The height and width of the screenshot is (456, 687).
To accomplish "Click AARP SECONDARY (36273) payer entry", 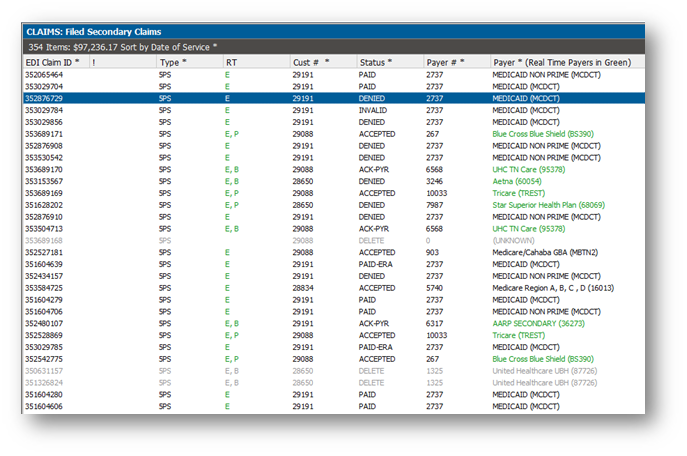I will coord(538,323).
